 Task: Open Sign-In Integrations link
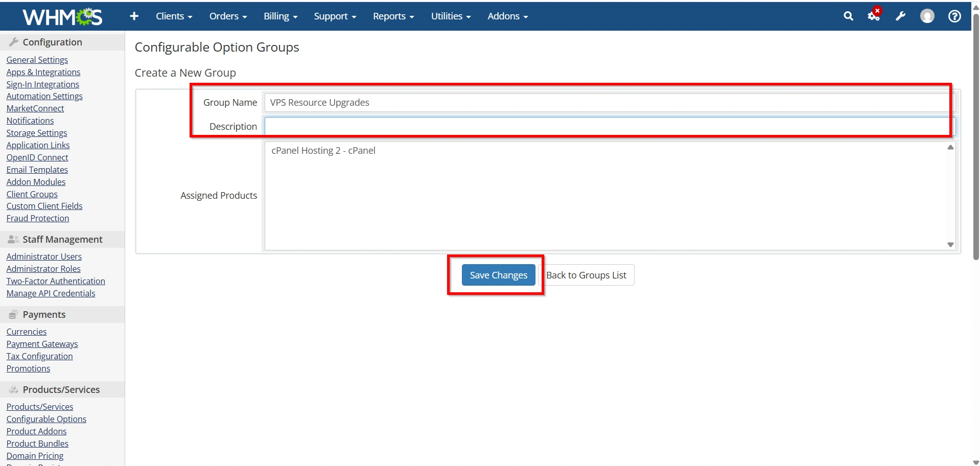42,84
